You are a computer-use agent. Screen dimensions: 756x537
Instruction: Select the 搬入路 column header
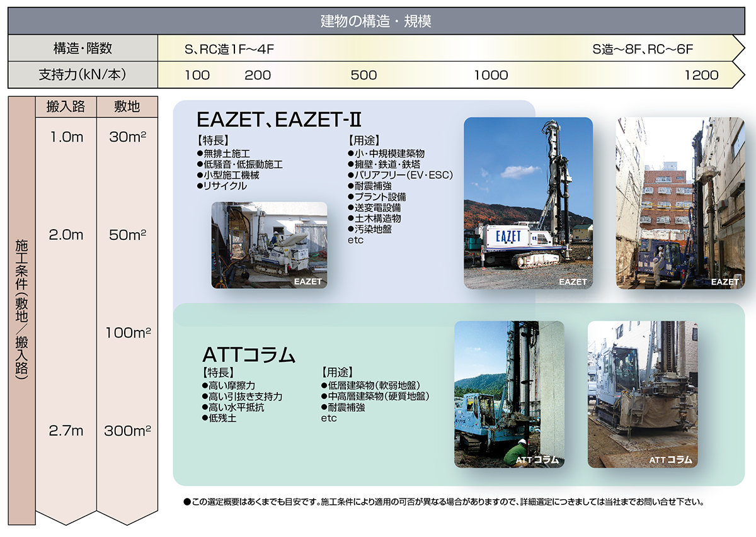point(66,106)
